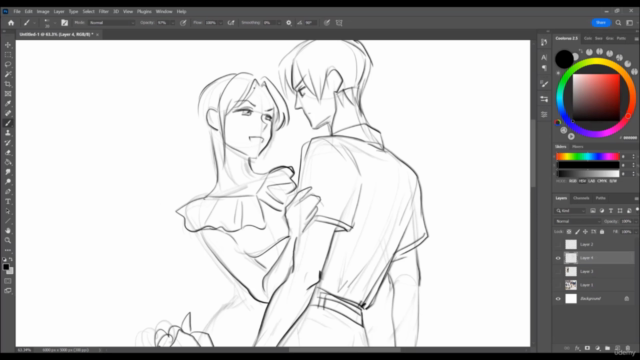Viewport: 640px width, 360px height.
Task: Select the Healing Brush tool
Action: click(8, 113)
